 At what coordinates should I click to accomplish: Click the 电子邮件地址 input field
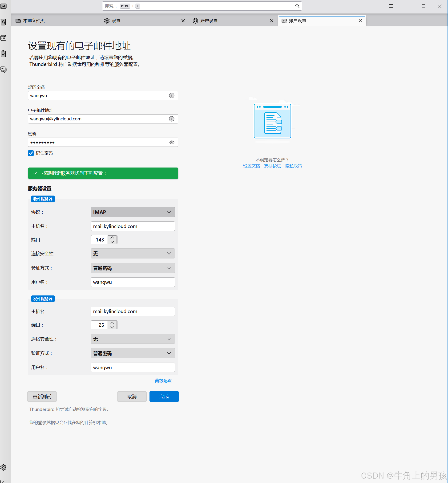[103, 119]
